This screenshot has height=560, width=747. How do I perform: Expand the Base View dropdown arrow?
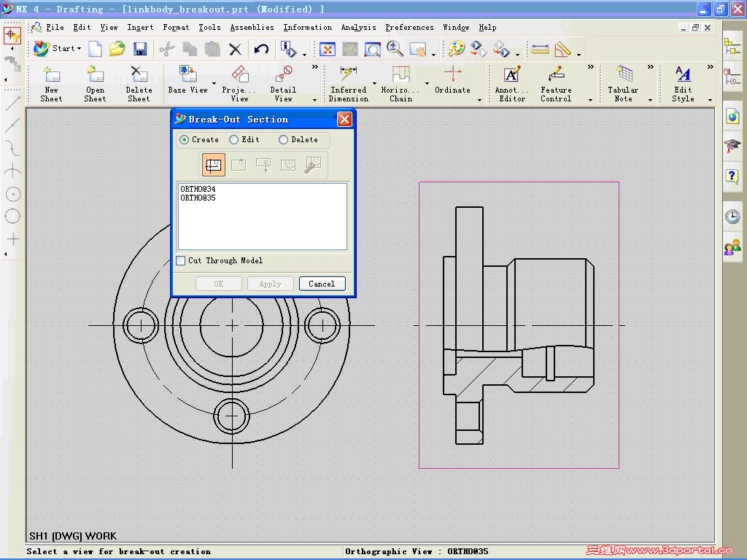214,84
